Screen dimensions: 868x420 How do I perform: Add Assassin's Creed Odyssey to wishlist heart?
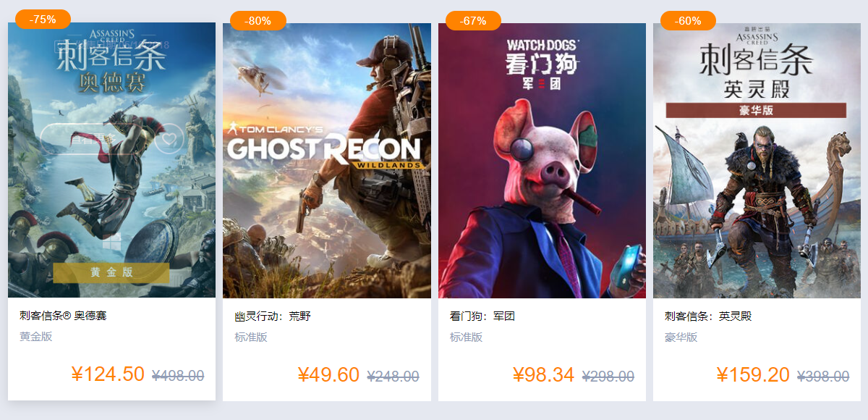pyautogui.click(x=170, y=138)
